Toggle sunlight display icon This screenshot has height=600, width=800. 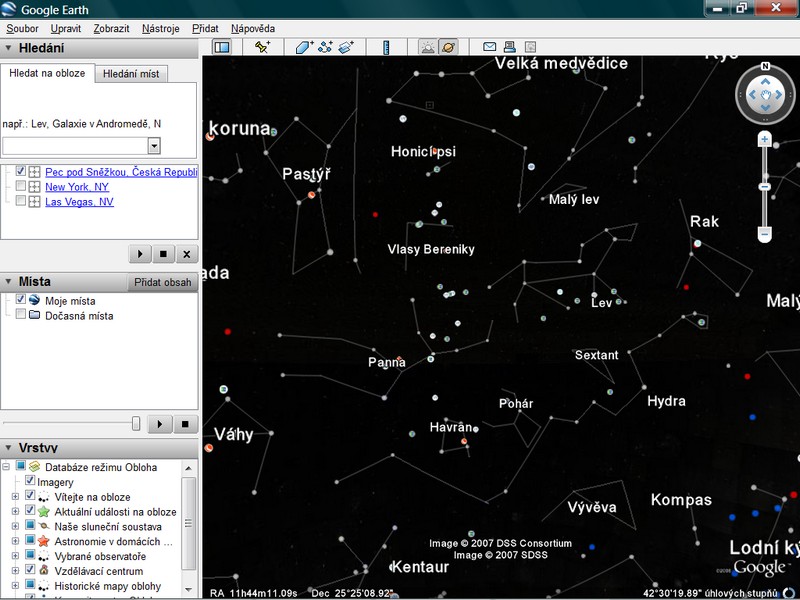pos(428,47)
